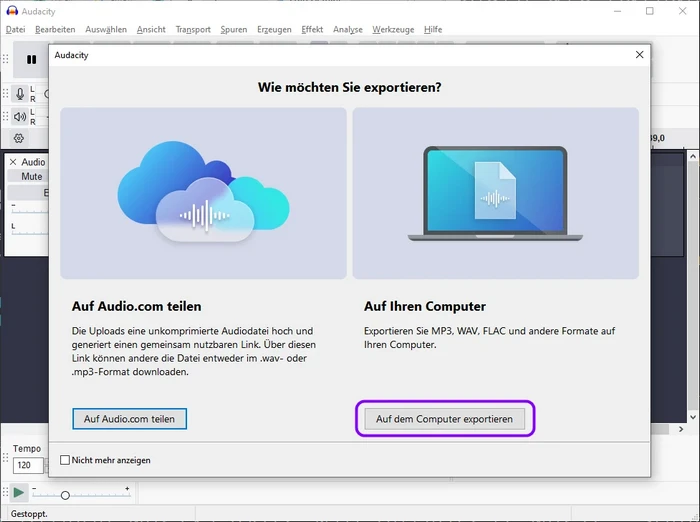
Task: Open the Analyse menu
Action: pyautogui.click(x=348, y=29)
